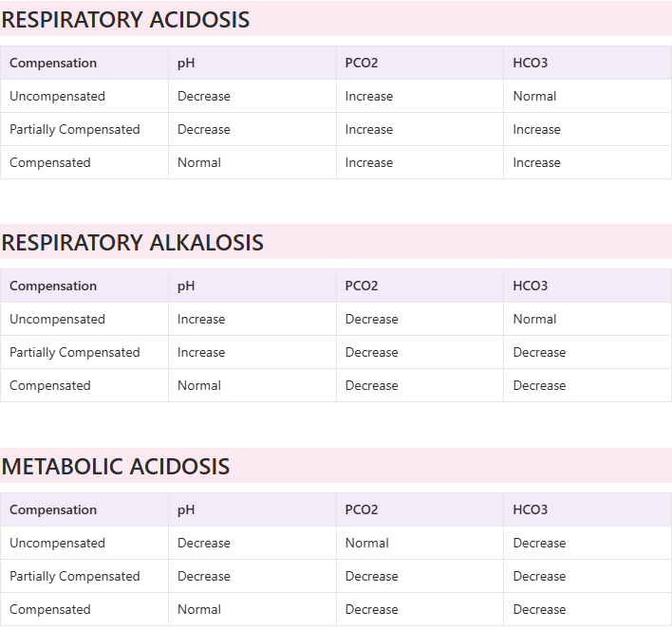Viewport: 672px width, 629px height.
Task: Click HCO3 header in Metabolic Acidosis table
Action: (x=531, y=510)
